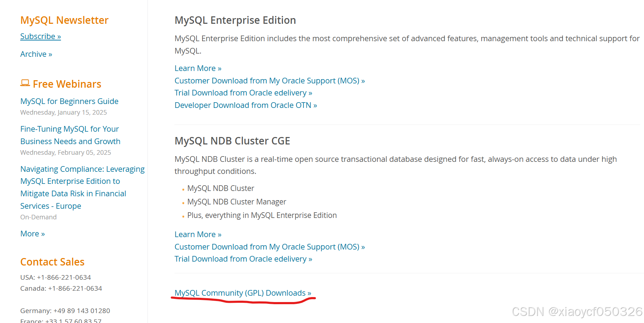644x323 pixels.
Task: Open Fine-Tuning MySQL for Your Business webinar
Action: click(x=70, y=135)
